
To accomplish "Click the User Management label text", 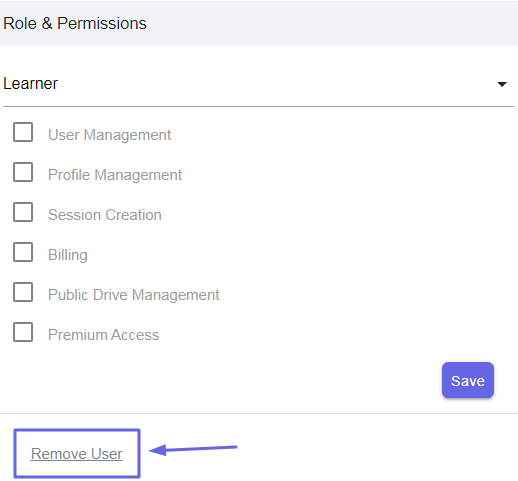I will point(109,135).
